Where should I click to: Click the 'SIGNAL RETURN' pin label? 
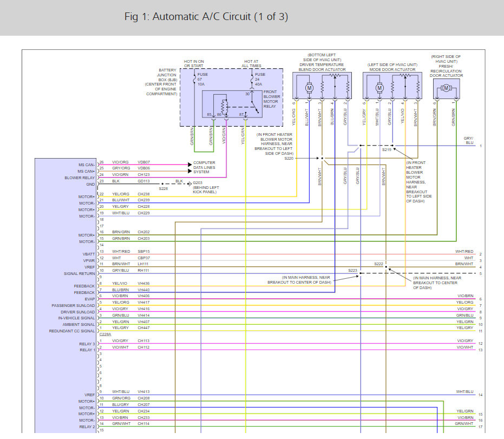click(80, 273)
